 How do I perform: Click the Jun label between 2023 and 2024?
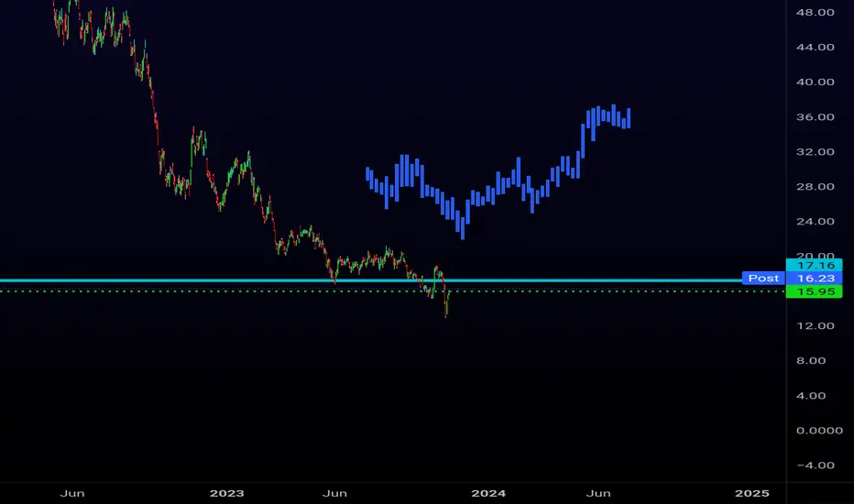334,493
